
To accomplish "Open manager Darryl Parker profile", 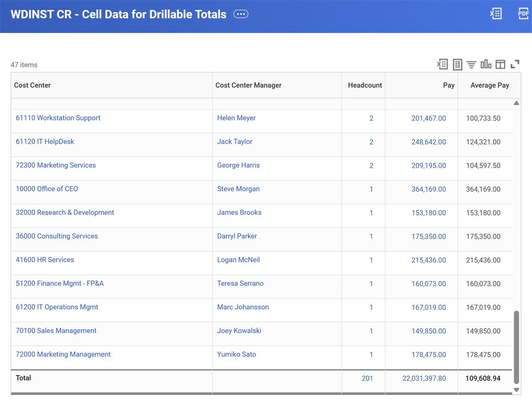I will pyautogui.click(x=237, y=236).
